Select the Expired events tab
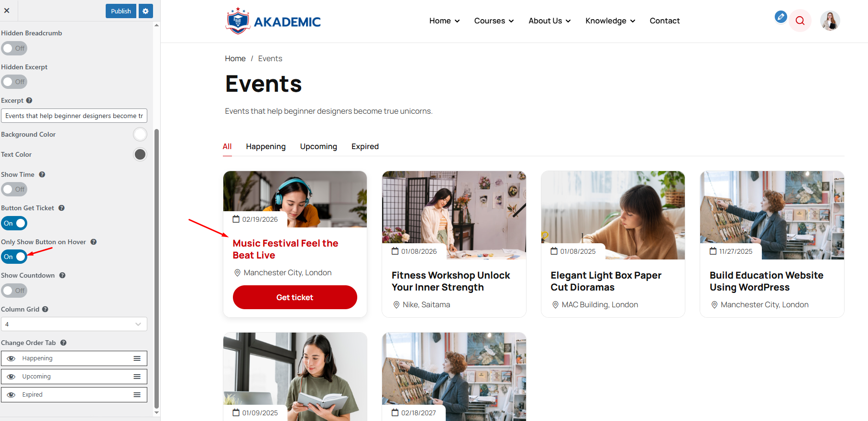The image size is (868, 421). point(365,146)
